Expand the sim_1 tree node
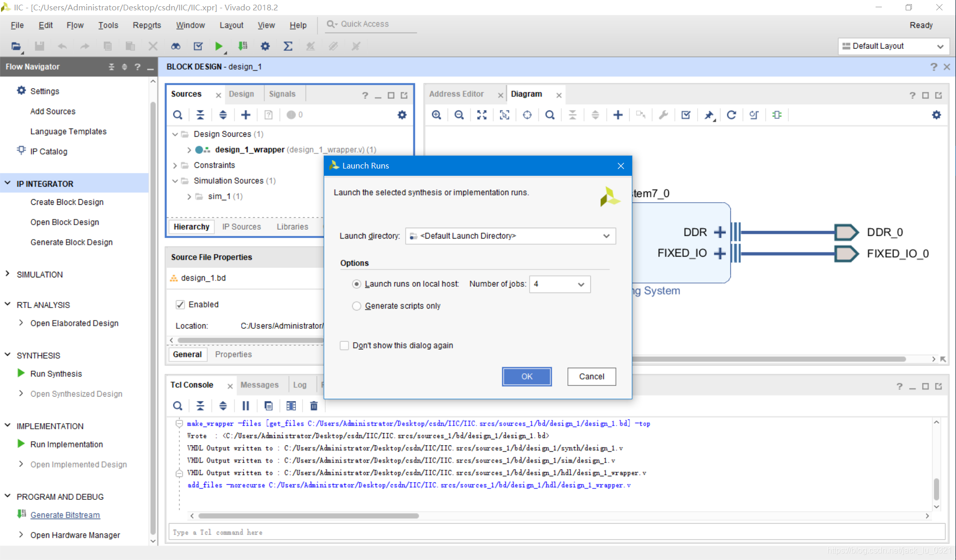 189,197
